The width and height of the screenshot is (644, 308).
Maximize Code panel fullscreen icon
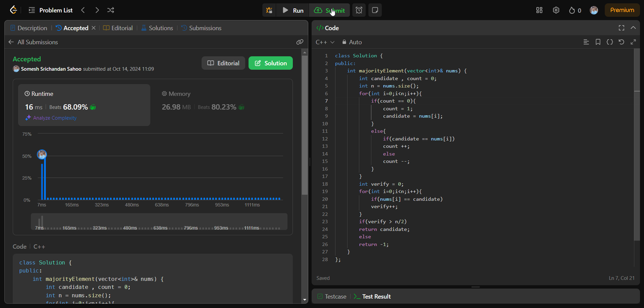pyautogui.click(x=621, y=28)
